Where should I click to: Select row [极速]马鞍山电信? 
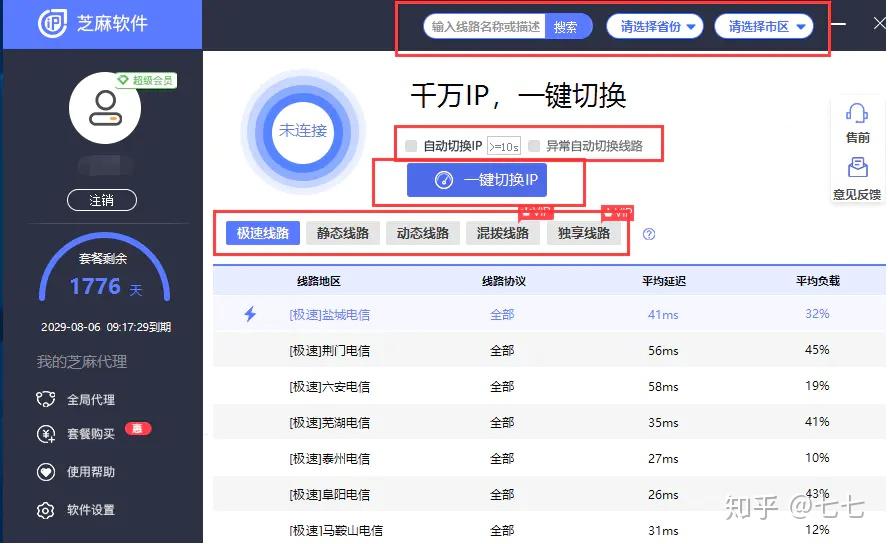(549, 530)
